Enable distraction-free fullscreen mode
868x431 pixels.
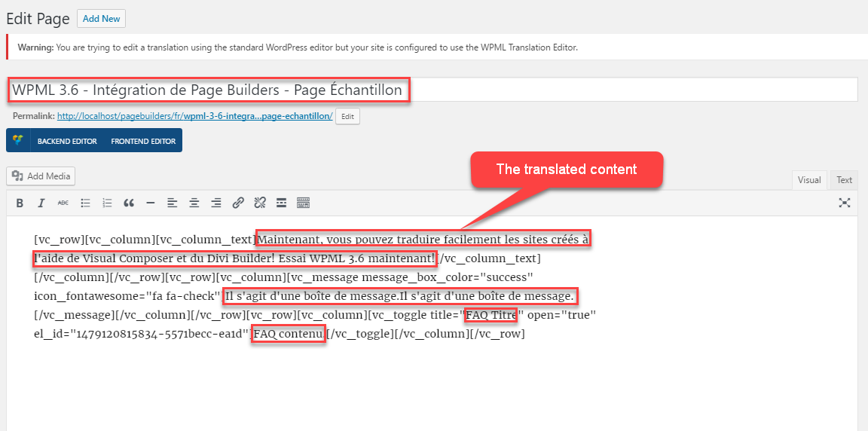coord(844,203)
